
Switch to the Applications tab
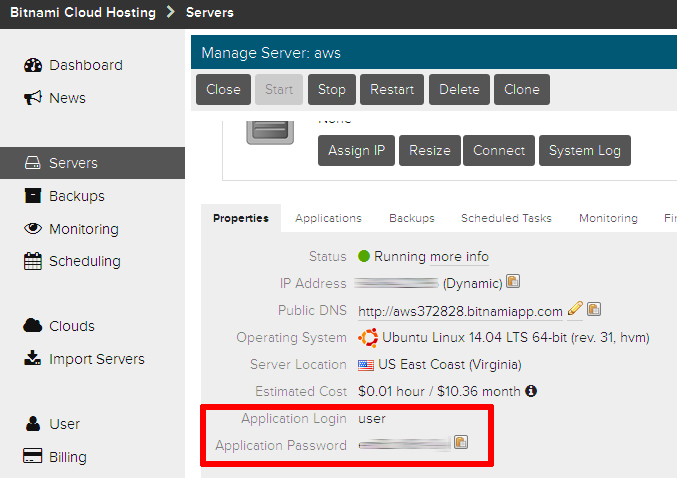click(328, 218)
